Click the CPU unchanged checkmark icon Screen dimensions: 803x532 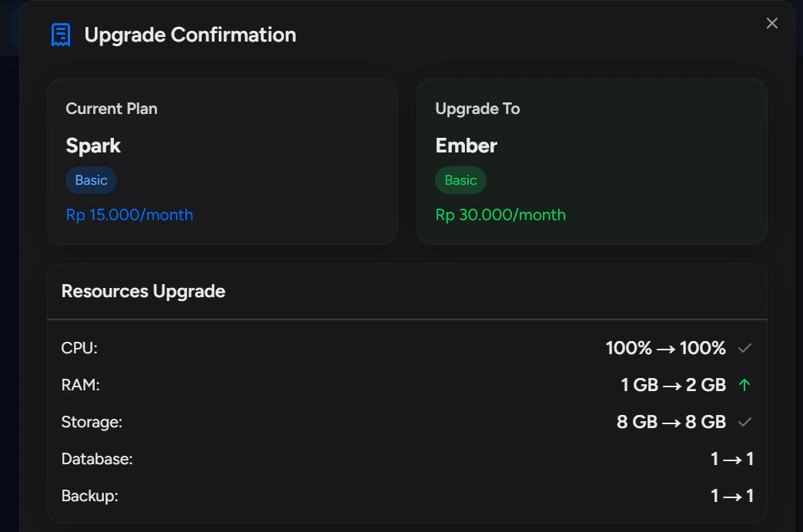pyautogui.click(x=744, y=348)
